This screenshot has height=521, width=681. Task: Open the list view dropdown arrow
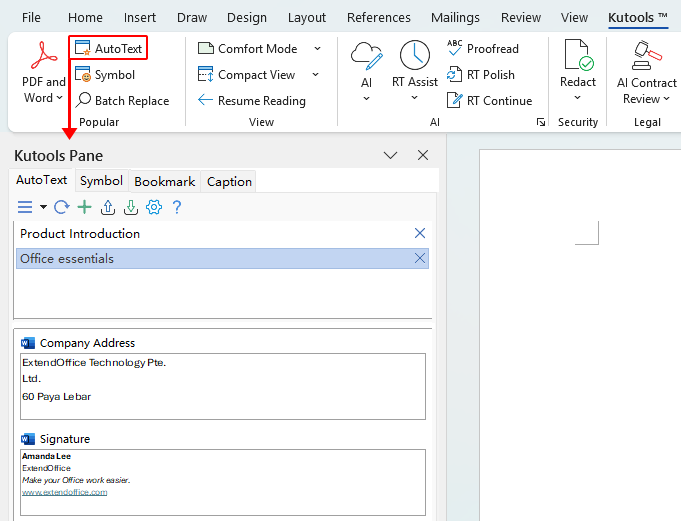43,207
